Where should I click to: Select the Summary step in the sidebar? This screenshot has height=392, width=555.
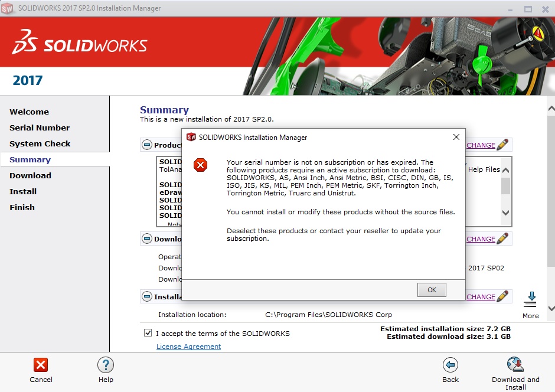coord(30,159)
